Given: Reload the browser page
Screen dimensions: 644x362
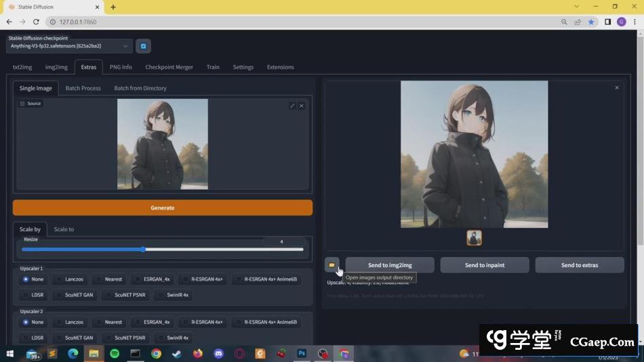Looking at the screenshot, I should [36, 22].
